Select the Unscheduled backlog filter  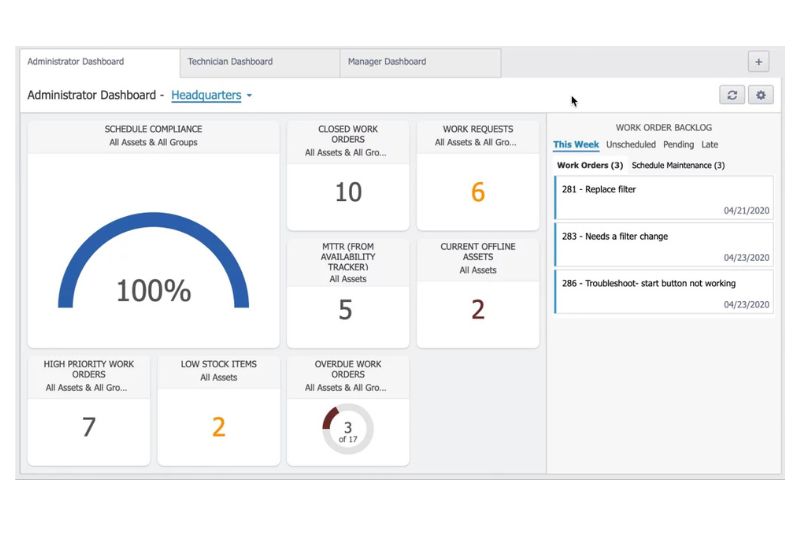[x=631, y=144]
